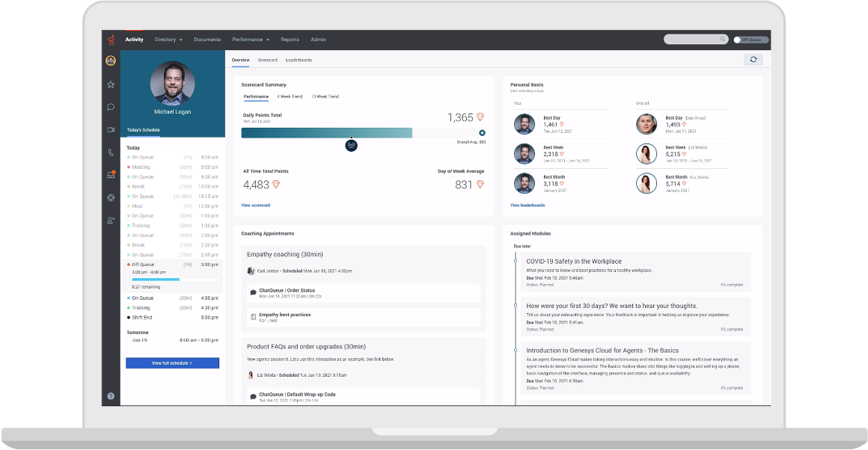Expand the Directory dropdown menu
Screen dimensions: 868x450
[x=168, y=40]
